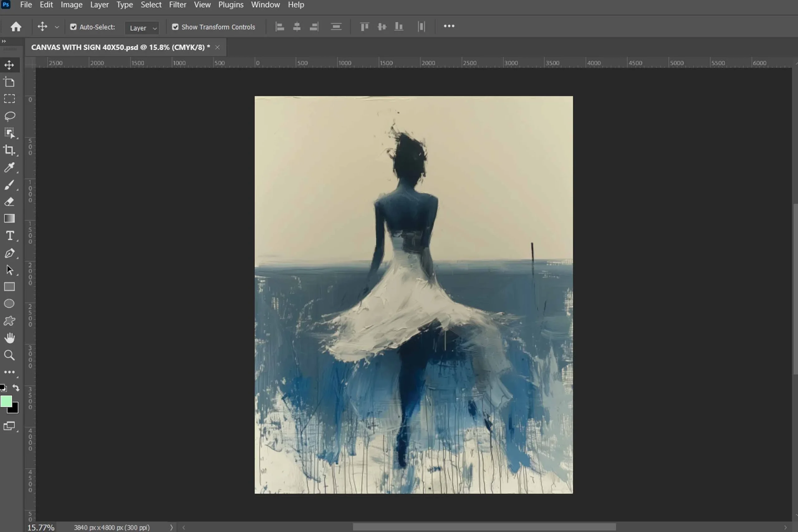Open the Select menu

[x=151, y=5]
